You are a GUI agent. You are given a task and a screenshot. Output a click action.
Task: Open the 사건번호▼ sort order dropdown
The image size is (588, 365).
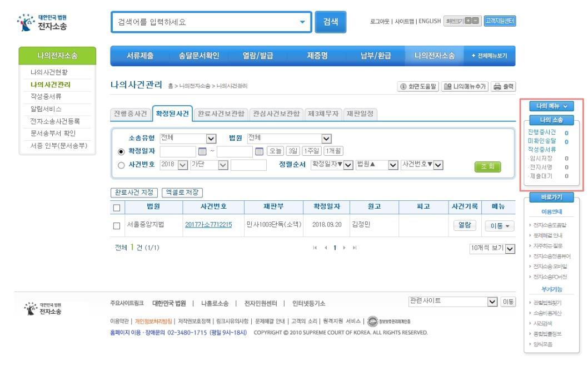click(x=422, y=165)
